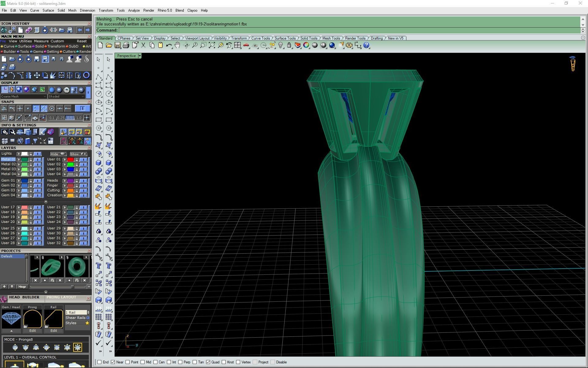Enable the End osnap checkbox
Viewport: 588px width, 368px height.
tap(100, 362)
